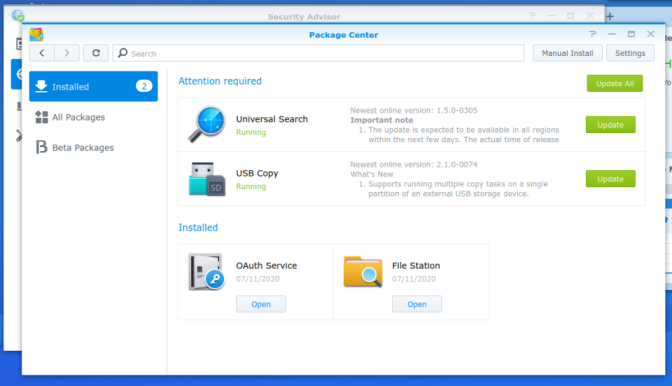Click the Important note heading

click(381, 120)
